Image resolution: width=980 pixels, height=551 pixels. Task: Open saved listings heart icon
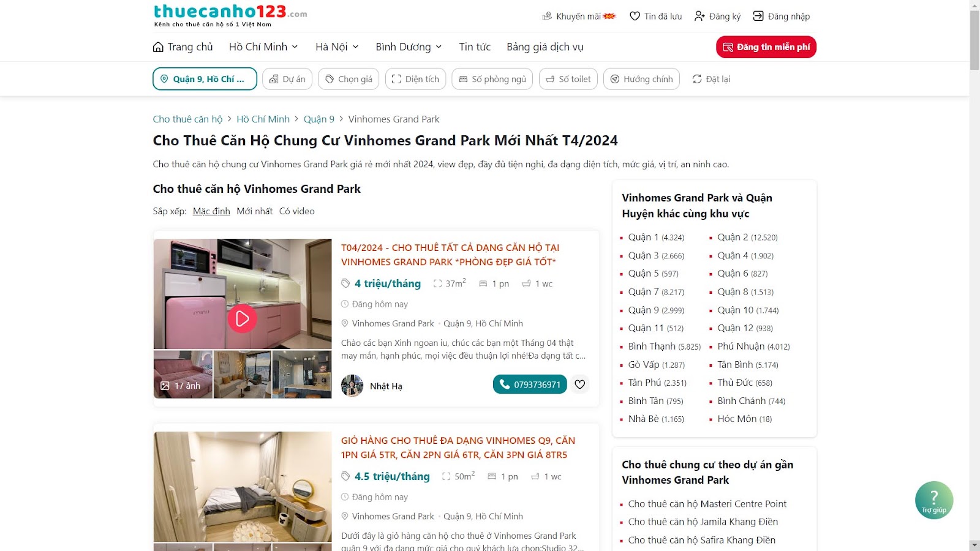click(635, 17)
